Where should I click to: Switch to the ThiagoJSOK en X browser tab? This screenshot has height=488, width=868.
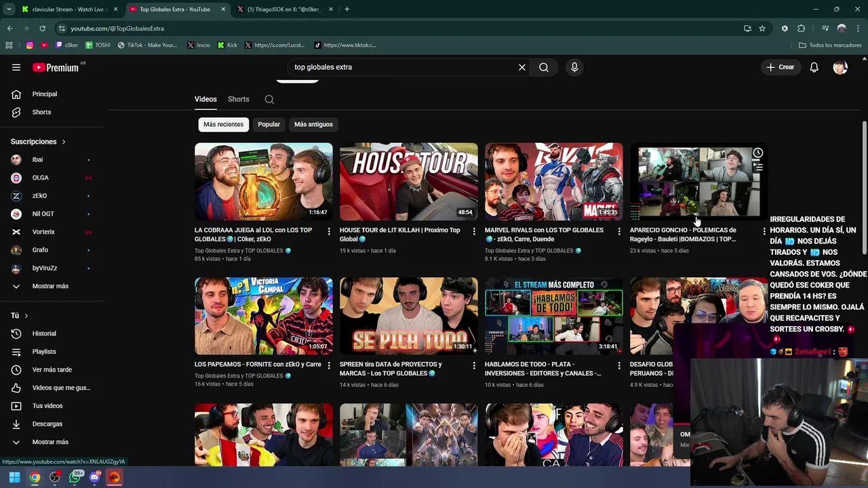pyautogui.click(x=283, y=9)
